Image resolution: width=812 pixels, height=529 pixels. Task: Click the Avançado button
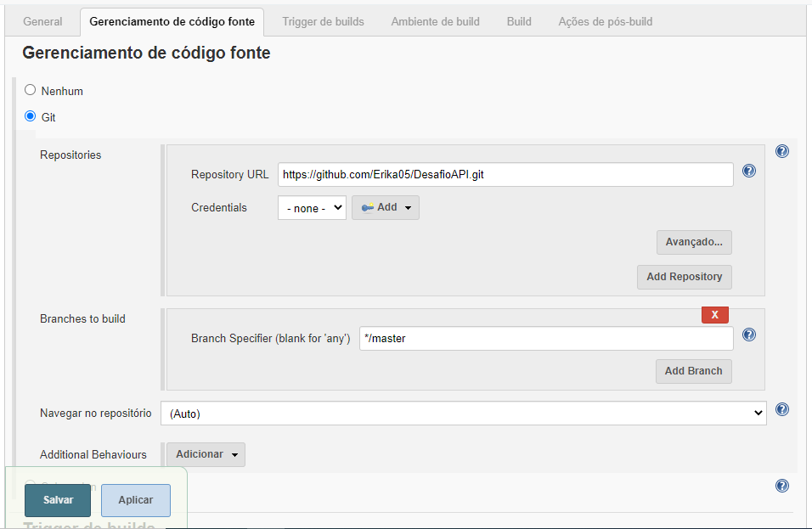pos(694,242)
